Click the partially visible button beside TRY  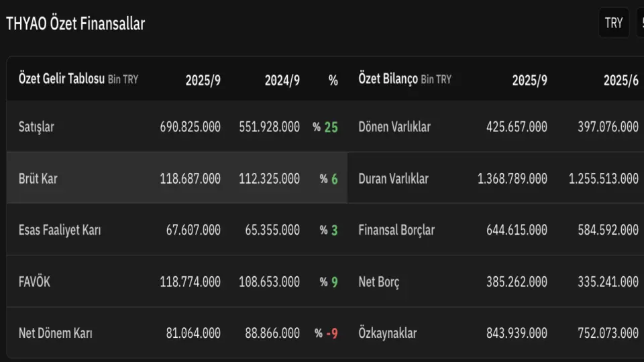tap(640, 23)
